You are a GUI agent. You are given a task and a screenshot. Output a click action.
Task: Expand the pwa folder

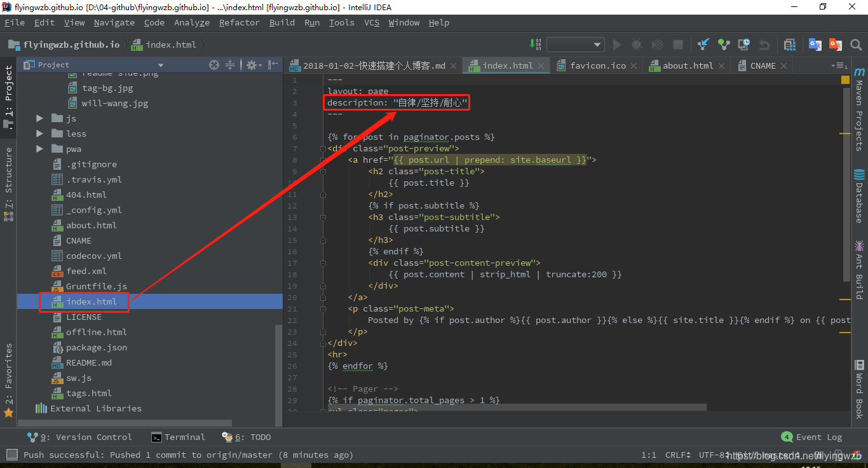(x=39, y=149)
